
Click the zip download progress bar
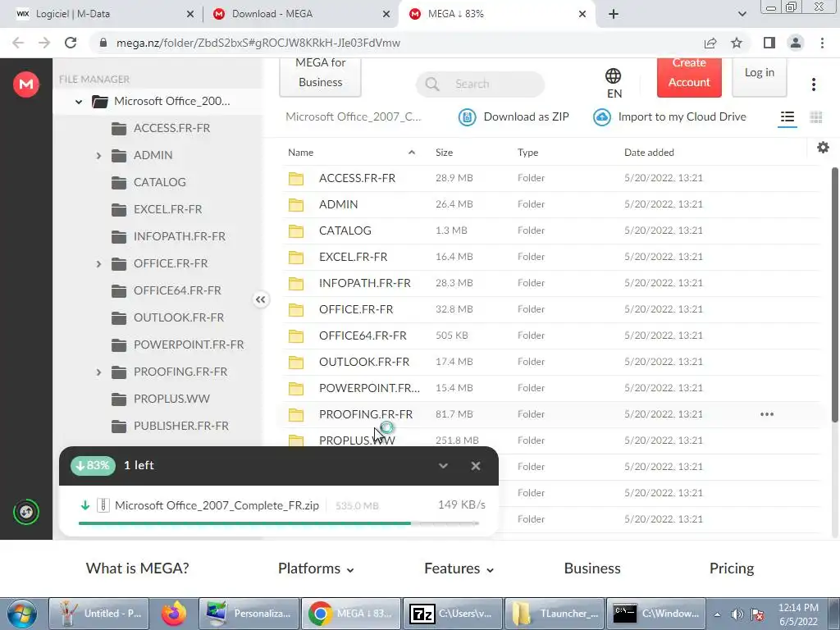(279, 523)
